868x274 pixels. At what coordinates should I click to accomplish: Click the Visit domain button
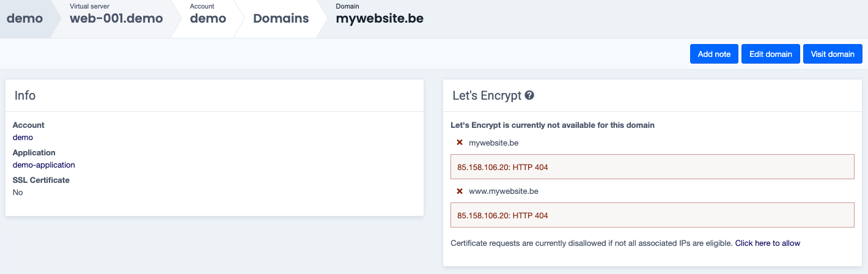(x=833, y=54)
